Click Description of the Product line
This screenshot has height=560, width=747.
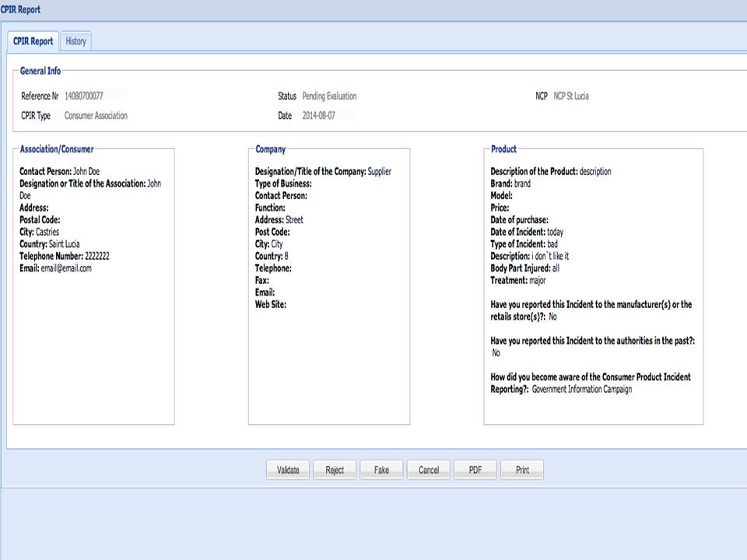(551, 171)
